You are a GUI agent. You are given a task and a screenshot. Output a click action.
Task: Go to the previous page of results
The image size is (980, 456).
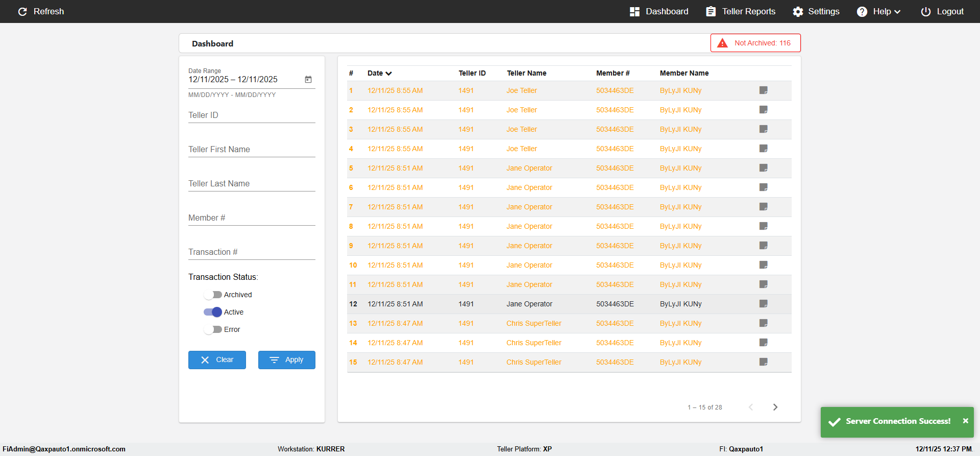(x=751, y=407)
